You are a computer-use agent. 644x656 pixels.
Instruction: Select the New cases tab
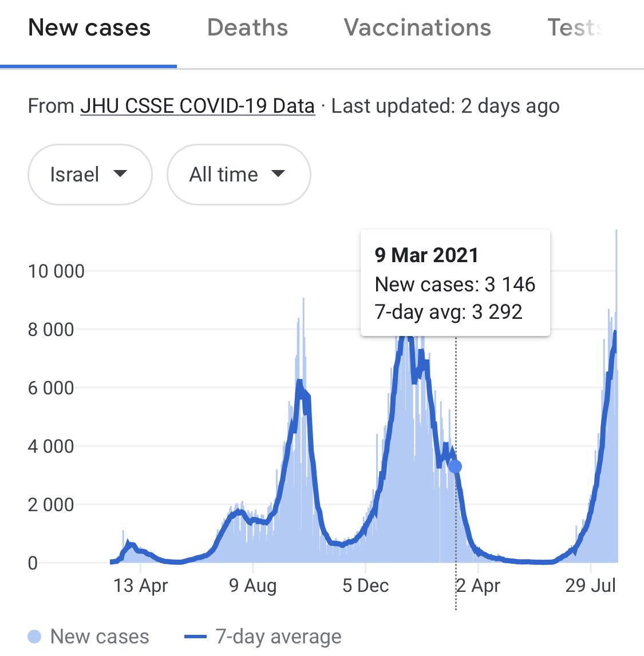point(89,28)
